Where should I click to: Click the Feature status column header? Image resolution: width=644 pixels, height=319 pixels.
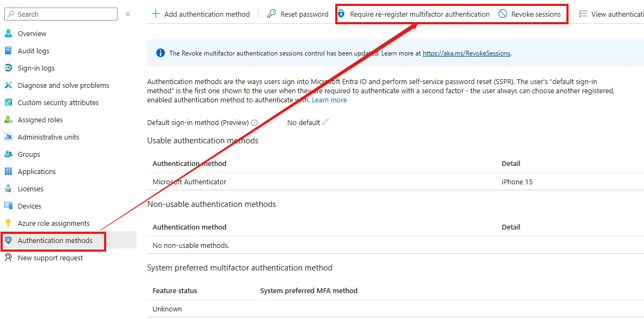pyautogui.click(x=175, y=290)
